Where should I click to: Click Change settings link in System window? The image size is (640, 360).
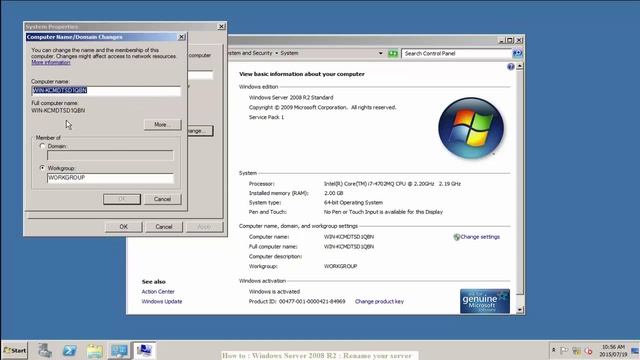click(480, 237)
